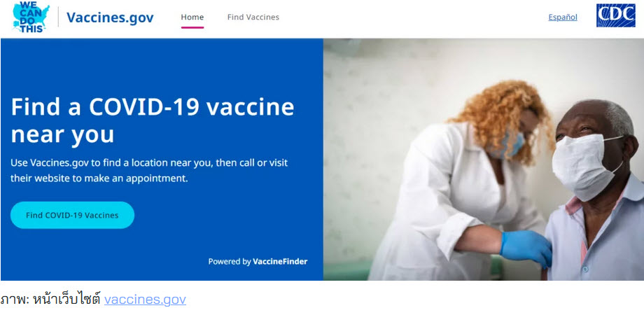This screenshot has height=315, width=644.
Task: Click the elderly man's white face mask
Action: [583, 165]
